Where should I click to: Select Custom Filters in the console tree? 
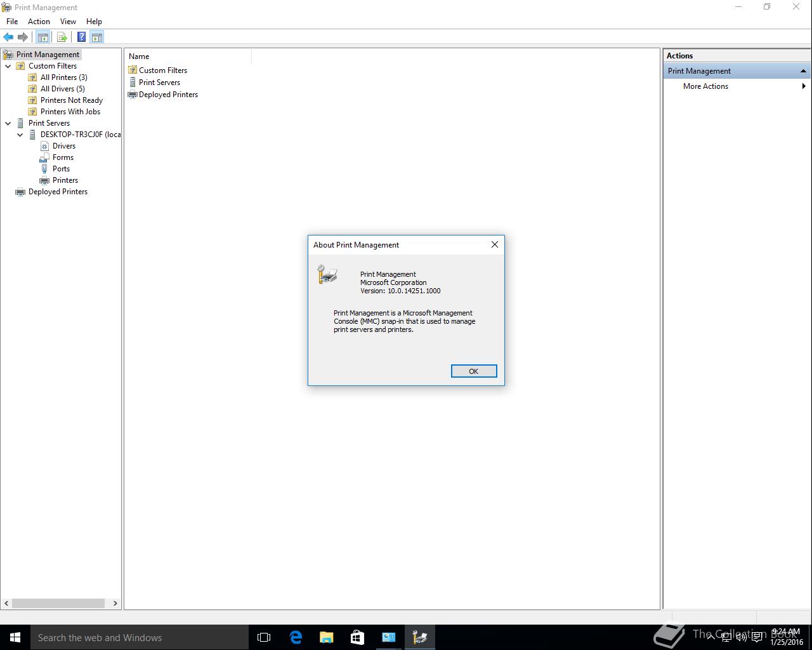tap(52, 66)
